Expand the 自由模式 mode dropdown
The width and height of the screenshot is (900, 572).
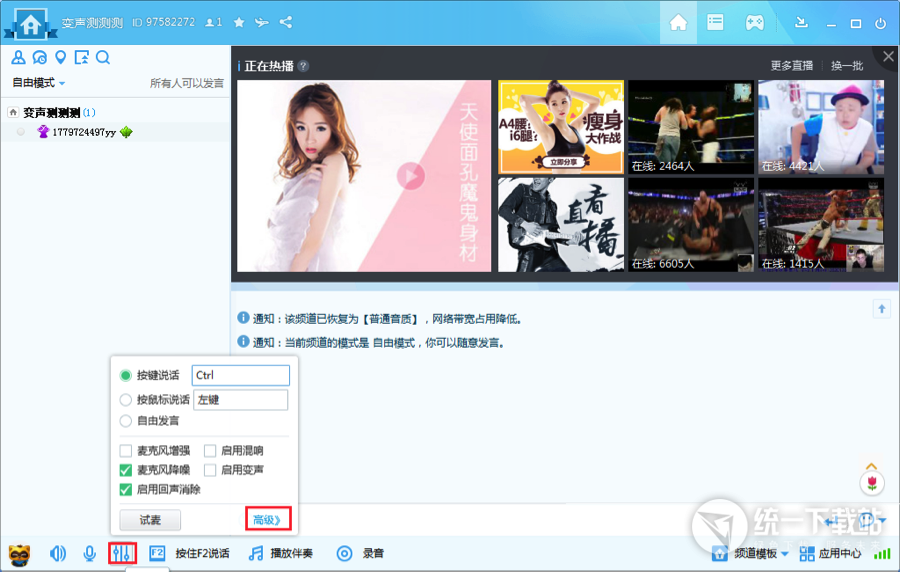[39, 83]
